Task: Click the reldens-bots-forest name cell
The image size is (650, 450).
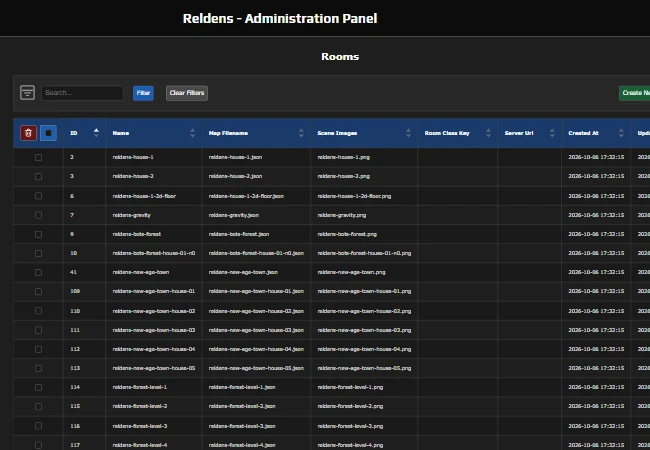Action: [x=154, y=234]
